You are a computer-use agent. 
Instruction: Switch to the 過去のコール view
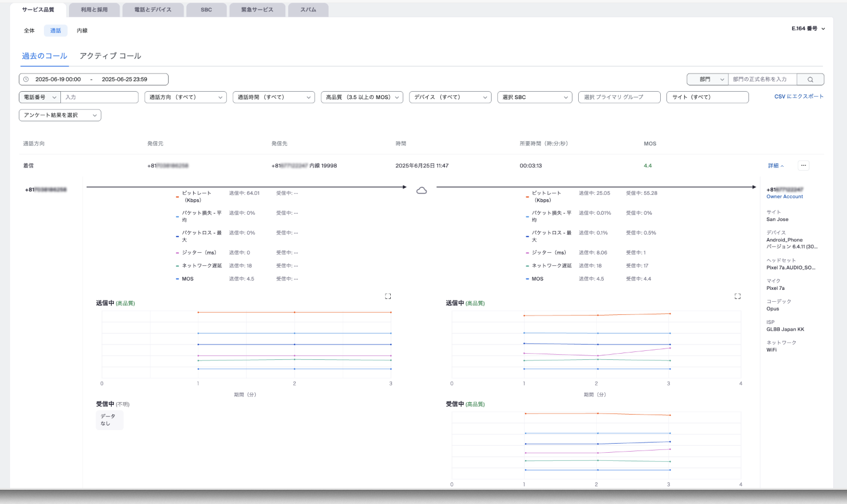44,56
